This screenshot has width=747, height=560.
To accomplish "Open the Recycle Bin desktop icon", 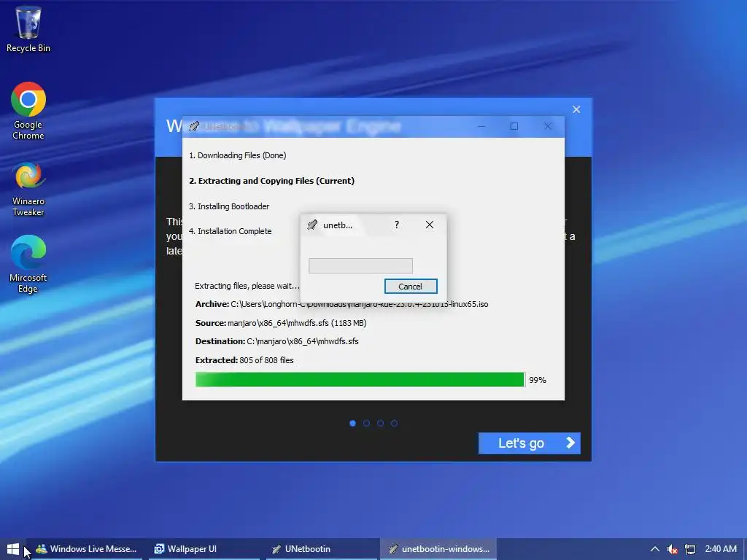I will pyautogui.click(x=28, y=28).
